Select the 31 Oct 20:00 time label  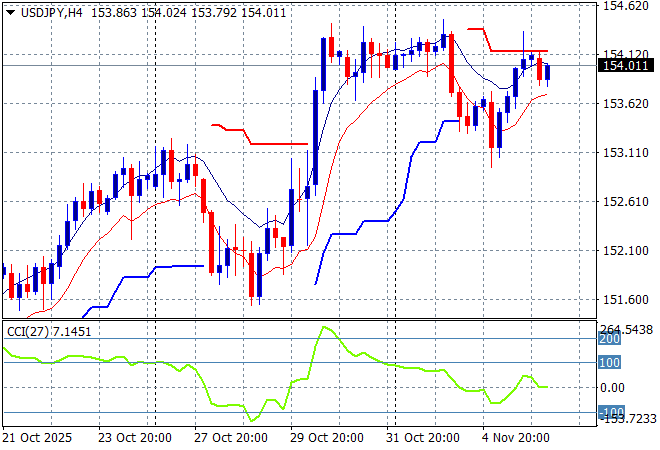423,438
